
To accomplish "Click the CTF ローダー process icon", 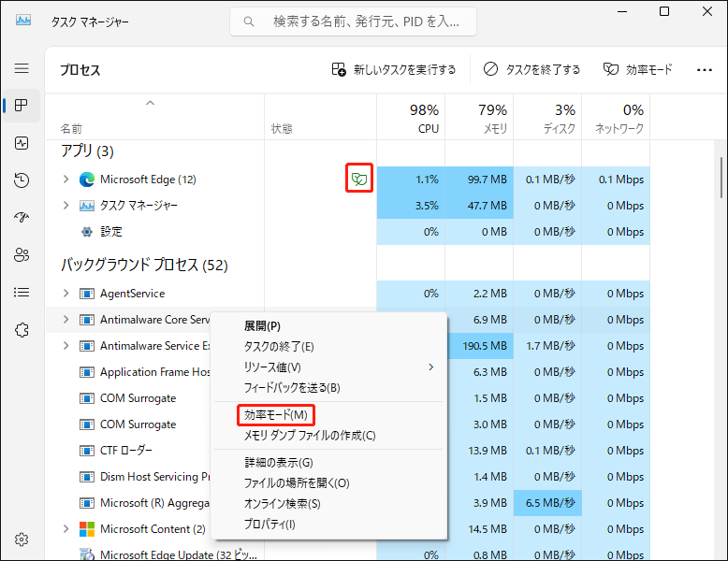I will (x=87, y=451).
